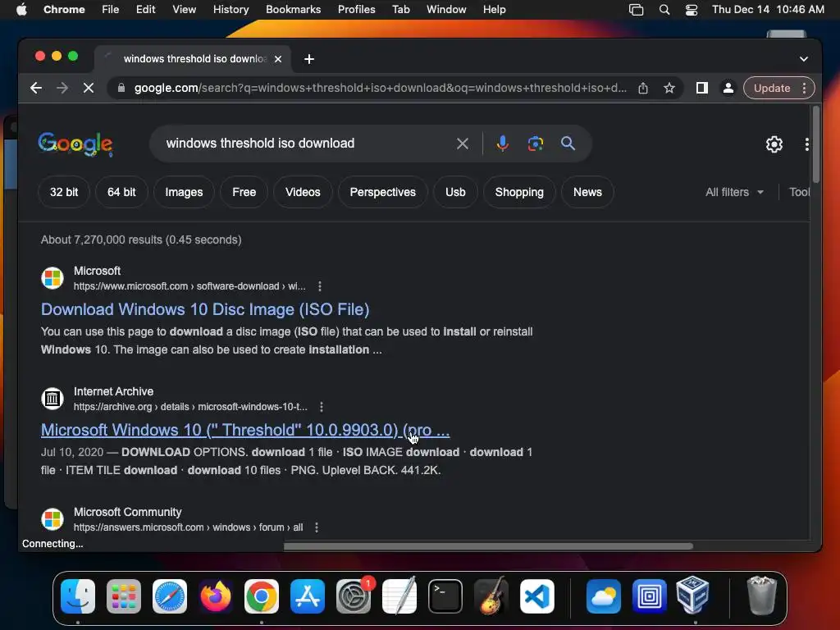Stop loading the page
This screenshot has height=630, width=840.
tap(89, 88)
